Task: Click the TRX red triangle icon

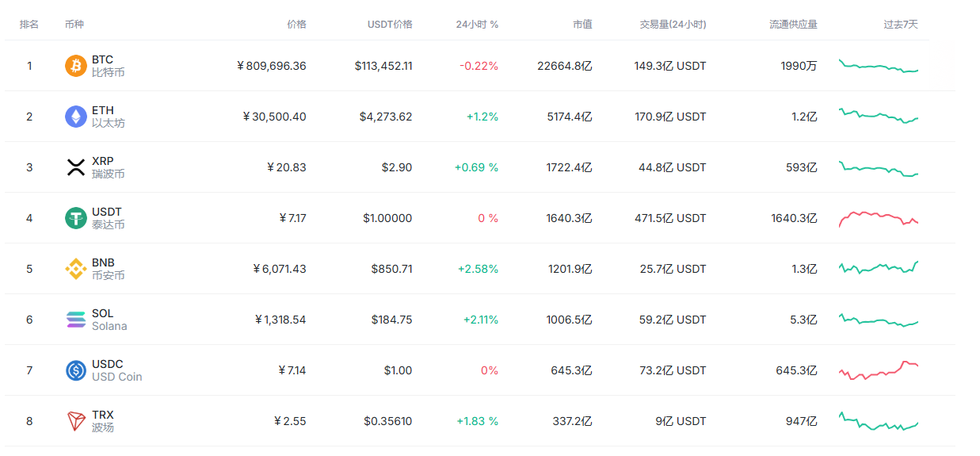Action: (76, 421)
